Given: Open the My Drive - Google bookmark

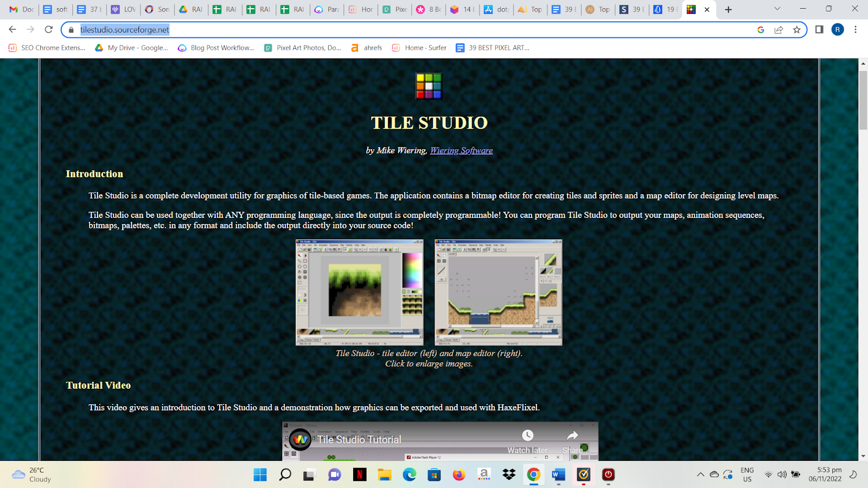Looking at the screenshot, I should point(131,48).
